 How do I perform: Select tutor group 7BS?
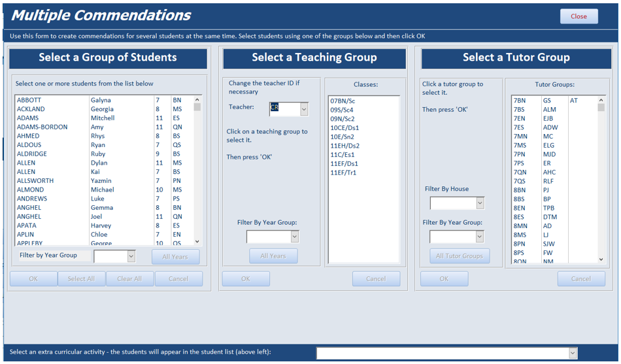pyautogui.click(x=555, y=109)
